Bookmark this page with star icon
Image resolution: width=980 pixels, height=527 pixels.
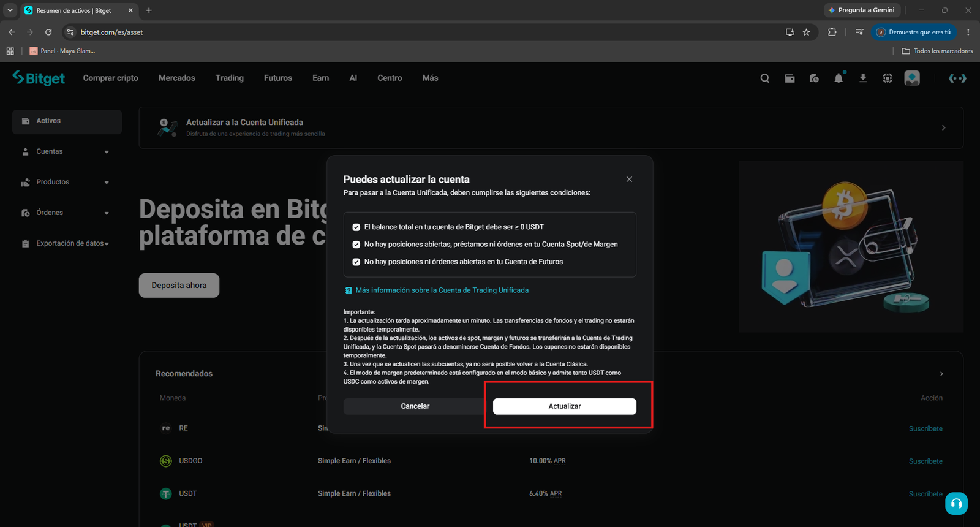pos(807,32)
